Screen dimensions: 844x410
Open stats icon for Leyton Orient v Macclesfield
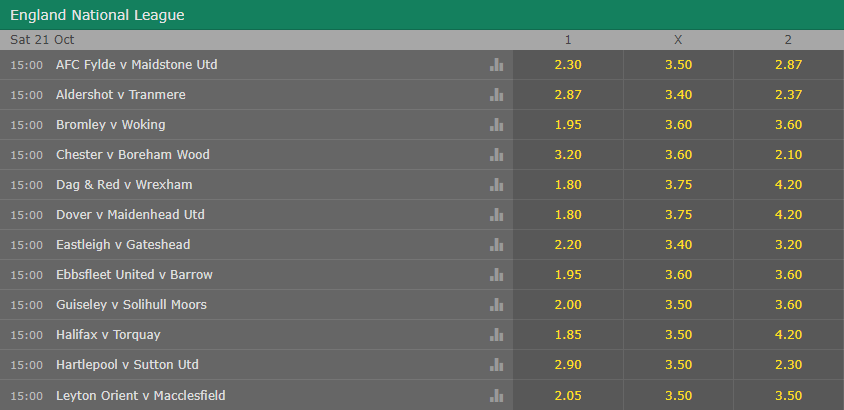tap(496, 395)
